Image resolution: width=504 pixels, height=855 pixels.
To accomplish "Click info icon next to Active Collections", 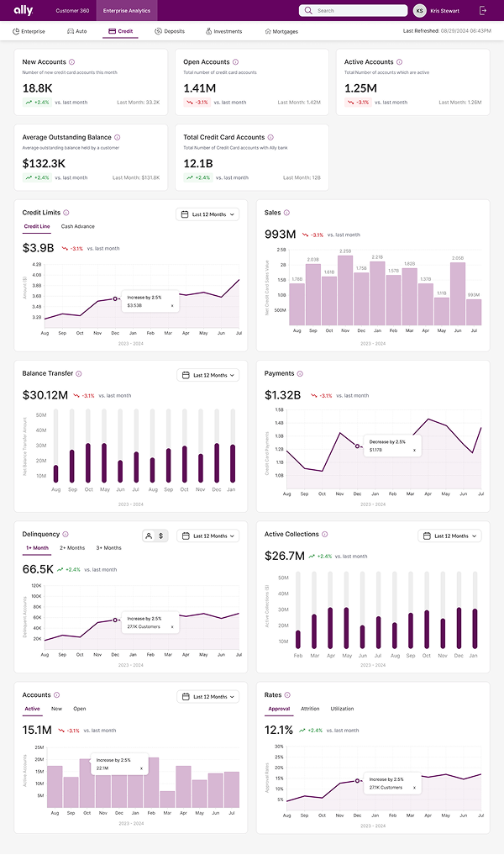I will point(325,535).
